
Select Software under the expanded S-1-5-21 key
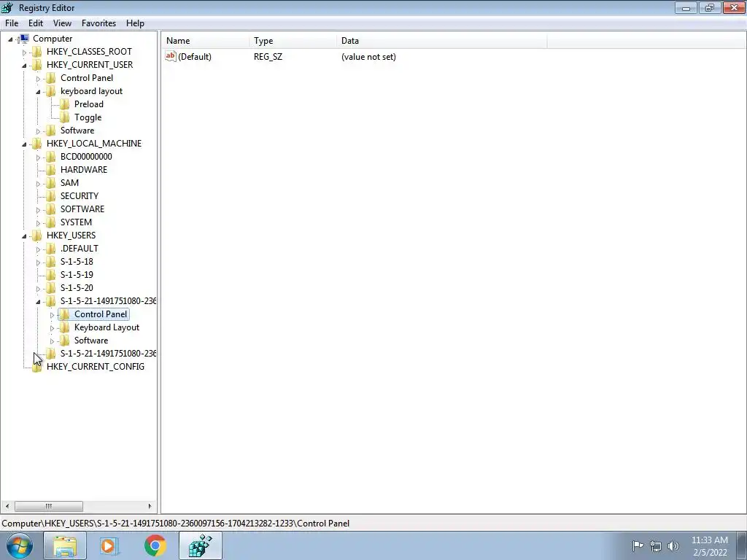(x=91, y=341)
